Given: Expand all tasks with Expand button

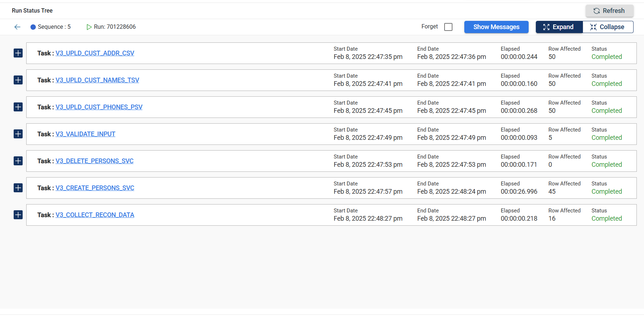Looking at the screenshot, I should (x=559, y=27).
